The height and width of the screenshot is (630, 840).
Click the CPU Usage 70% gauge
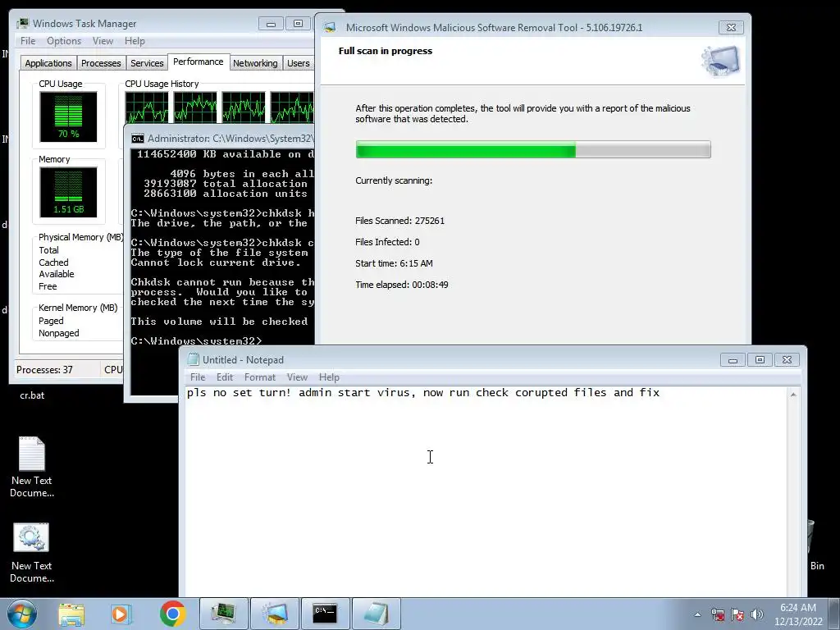pyautogui.click(x=68, y=116)
